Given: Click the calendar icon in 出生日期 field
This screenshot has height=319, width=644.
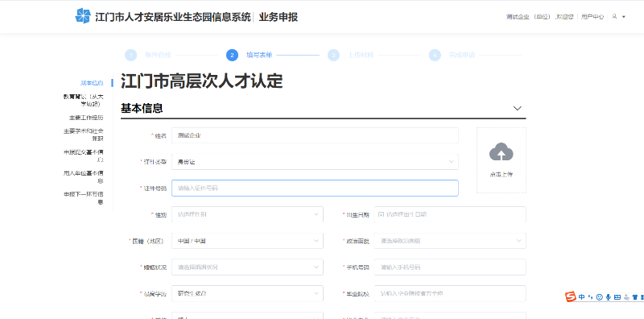Looking at the screenshot, I should pyautogui.click(x=381, y=214).
